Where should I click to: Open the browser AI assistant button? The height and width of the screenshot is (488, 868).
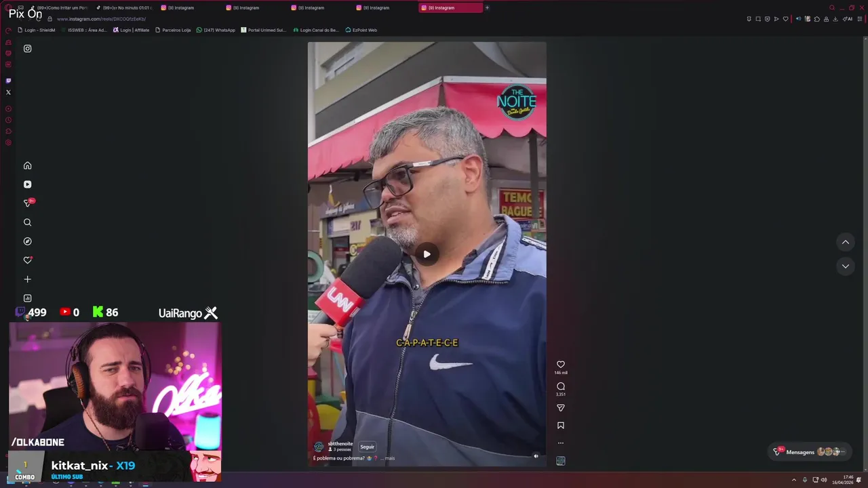pos(848,19)
